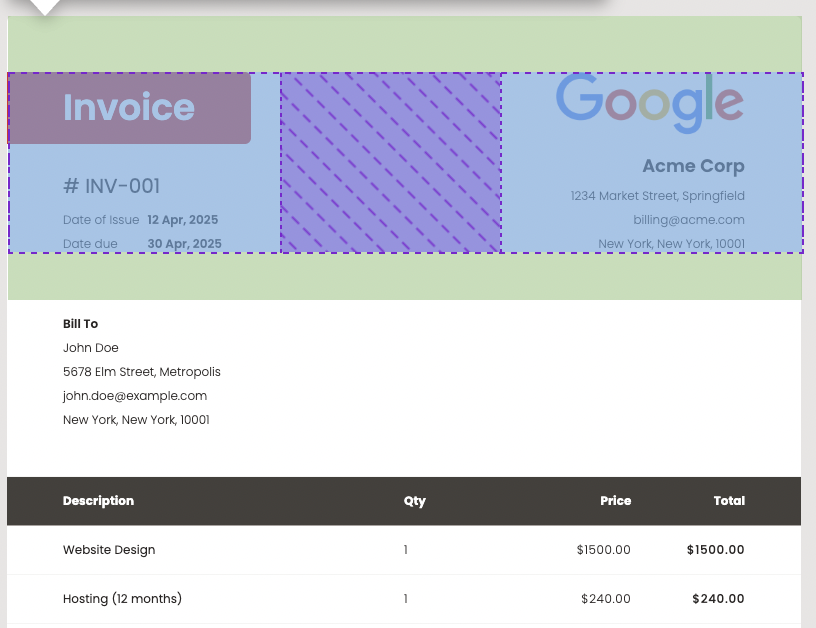The height and width of the screenshot is (628, 816).
Task: Click the billing@acme.com email
Action: (688, 220)
